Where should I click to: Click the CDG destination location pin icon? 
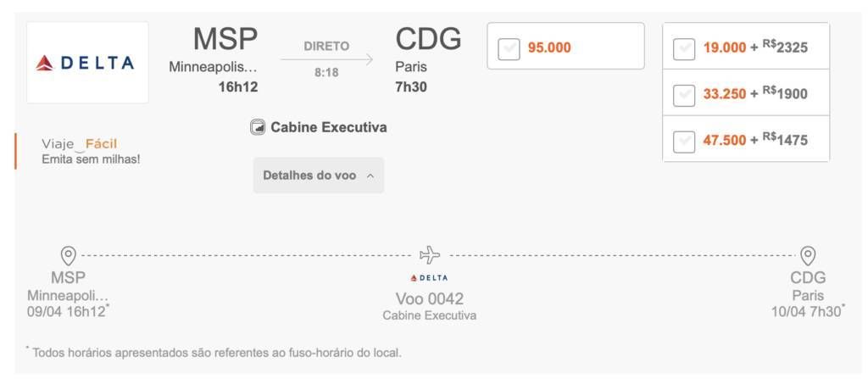click(x=808, y=256)
